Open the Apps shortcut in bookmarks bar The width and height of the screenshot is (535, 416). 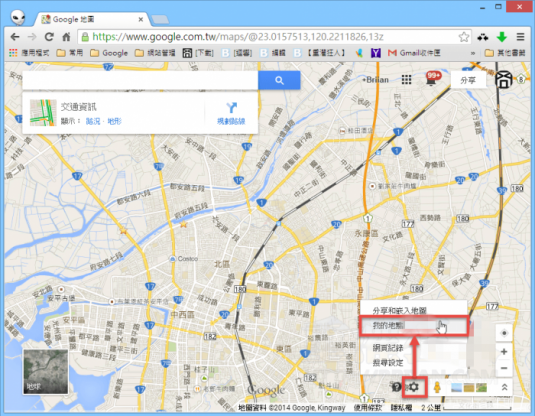(29, 53)
